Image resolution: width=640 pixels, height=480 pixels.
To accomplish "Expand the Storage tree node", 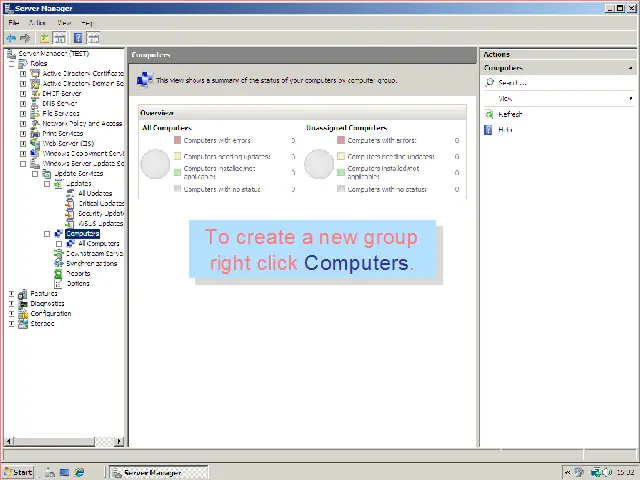I will point(12,324).
